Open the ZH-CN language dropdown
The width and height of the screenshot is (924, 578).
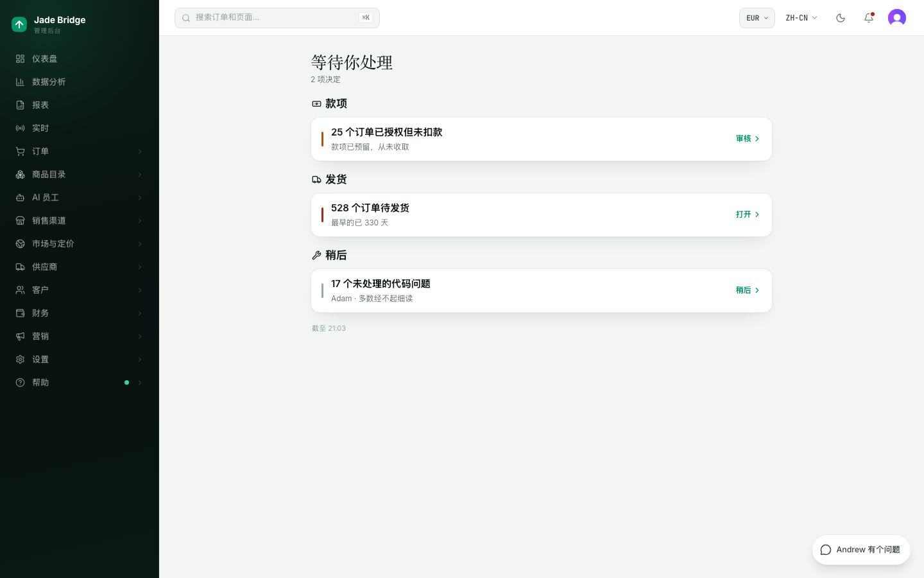pyautogui.click(x=801, y=18)
